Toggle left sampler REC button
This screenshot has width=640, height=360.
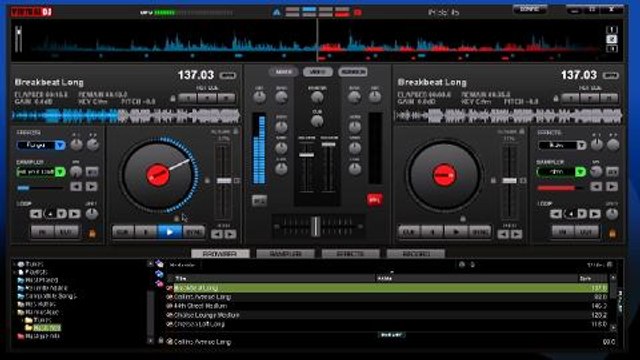coord(92,172)
